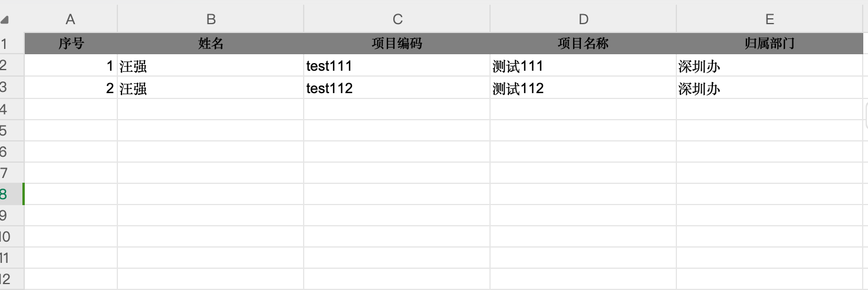Select column A header

tap(71, 19)
